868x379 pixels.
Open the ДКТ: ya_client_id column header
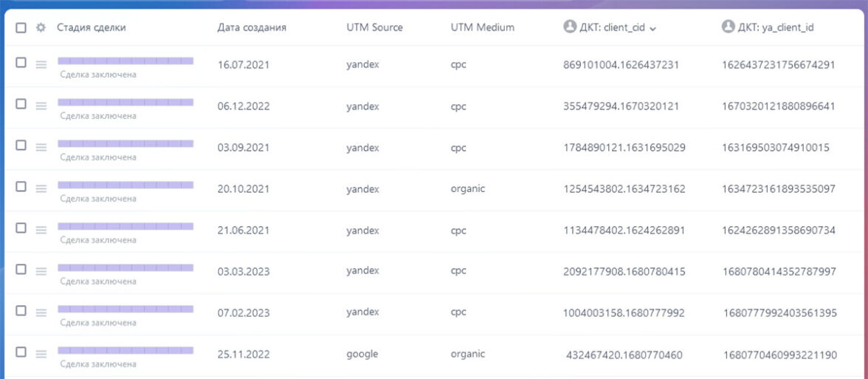coord(778,27)
